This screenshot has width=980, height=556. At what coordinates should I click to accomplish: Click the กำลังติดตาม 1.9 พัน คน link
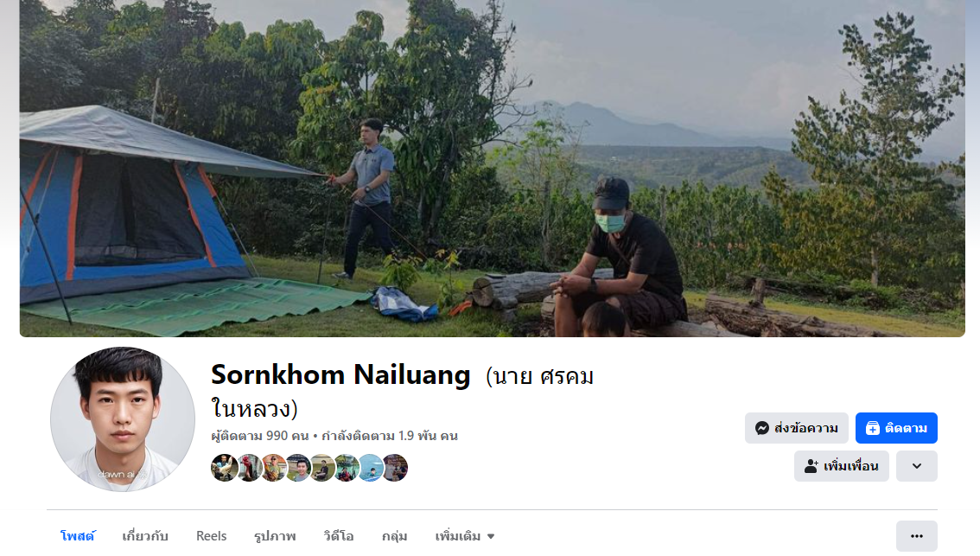click(x=390, y=436)
